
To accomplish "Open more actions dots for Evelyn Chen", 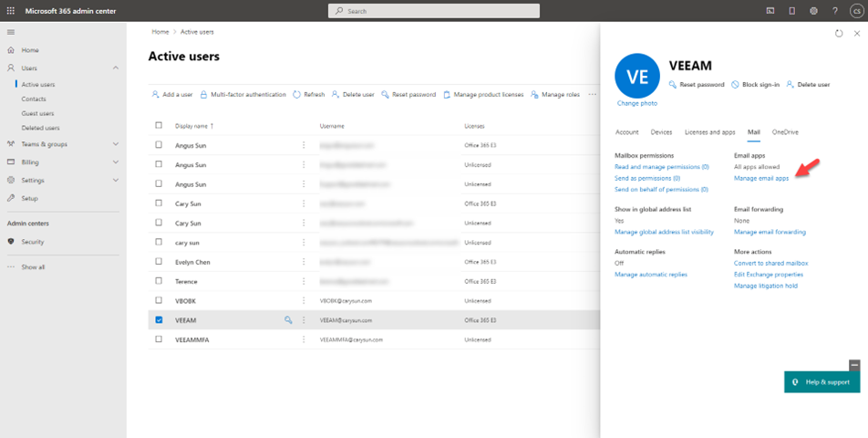I will (304, 262).
